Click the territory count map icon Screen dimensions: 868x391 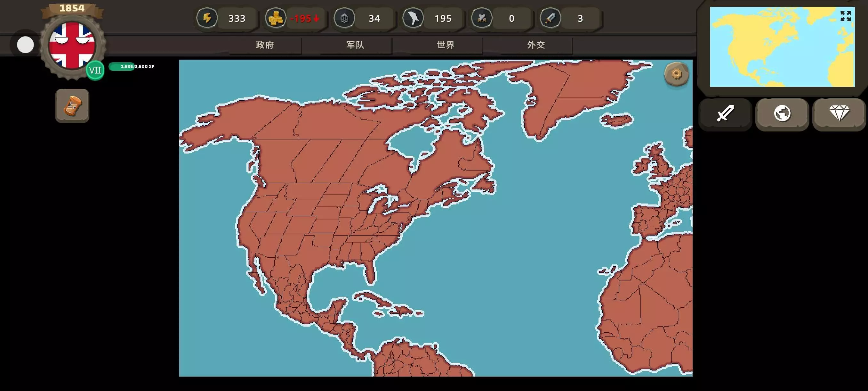(413, 18)
